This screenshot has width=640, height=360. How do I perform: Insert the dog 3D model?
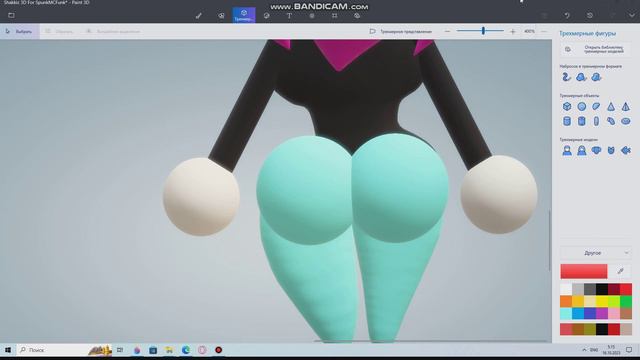596,151
